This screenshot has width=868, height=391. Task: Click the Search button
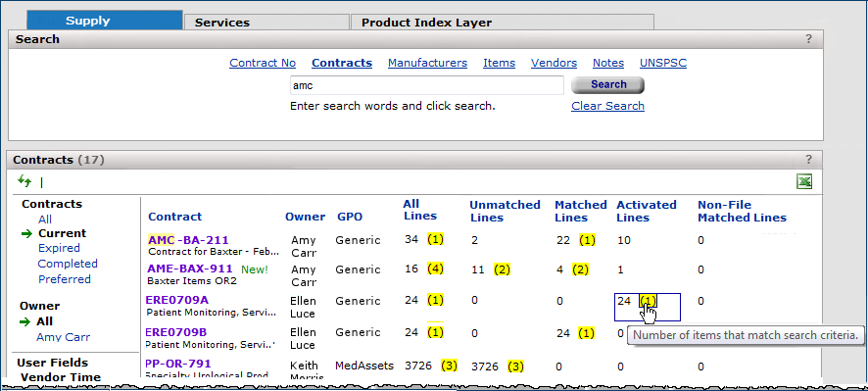click(607, 84)
